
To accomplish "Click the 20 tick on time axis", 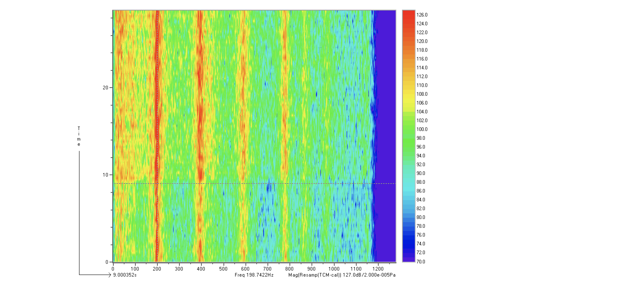I will (x=105, y=87).
